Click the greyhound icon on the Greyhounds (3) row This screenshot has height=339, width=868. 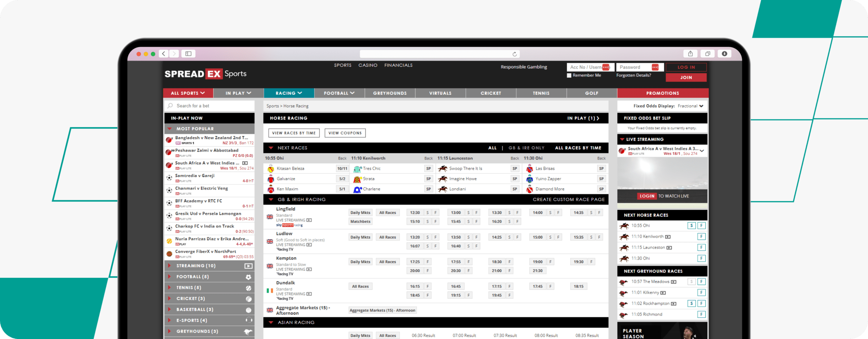248,331
